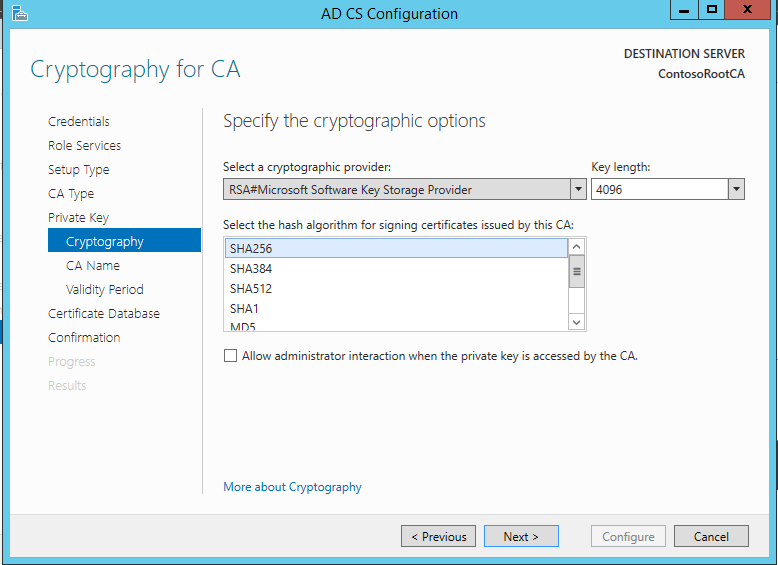Screen dimensions: 778x565
Task: Enable Allow administrator interaction checkbox
Action: [x=230, y=356]
